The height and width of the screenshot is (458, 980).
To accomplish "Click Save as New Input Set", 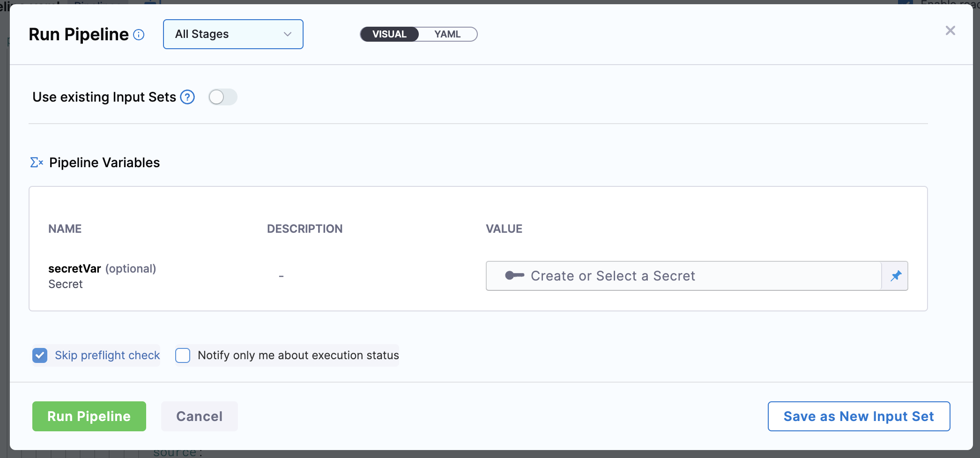I will [x=859, y=416].
